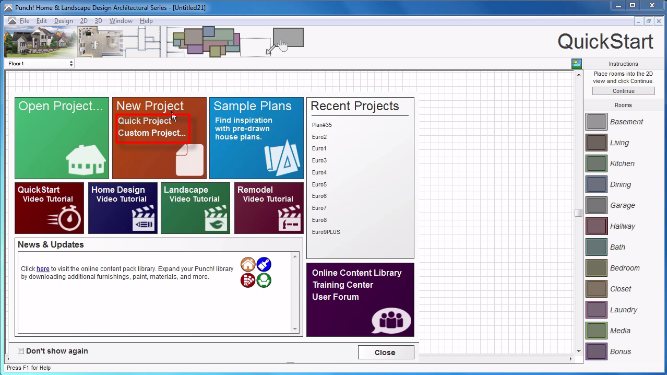Click the user forum people chat icon

pos(391,320)
